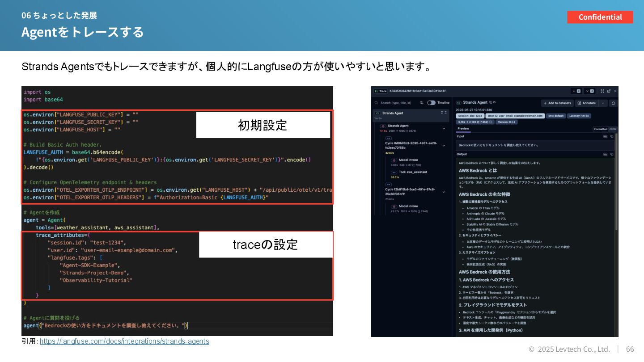The height and width of the screenshot is (362, 644).
Task: Click the trace search field
Action: click(396, 103)
